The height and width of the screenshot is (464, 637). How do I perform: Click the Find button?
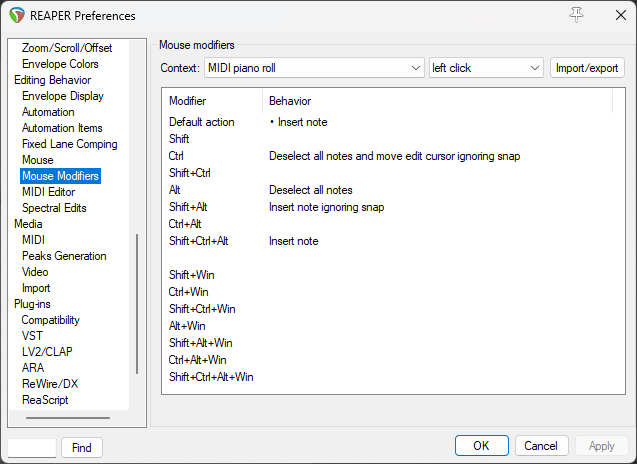coord(82,448)
